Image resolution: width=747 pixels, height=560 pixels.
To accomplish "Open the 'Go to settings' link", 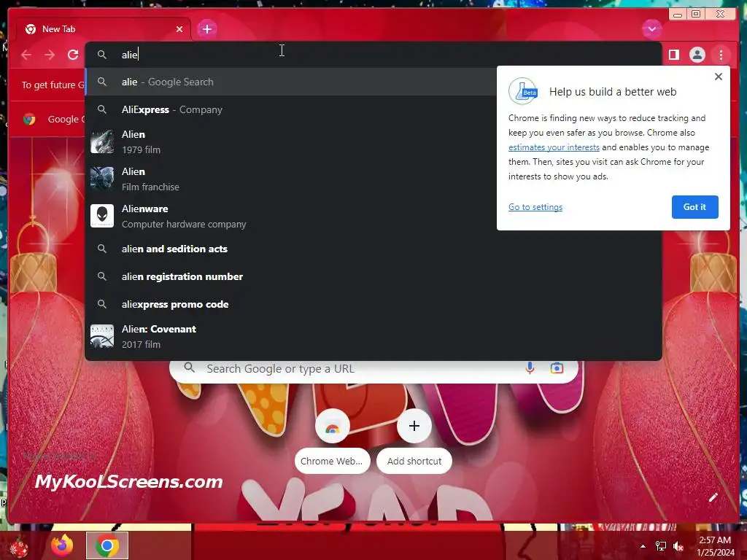I will [535, 206].
